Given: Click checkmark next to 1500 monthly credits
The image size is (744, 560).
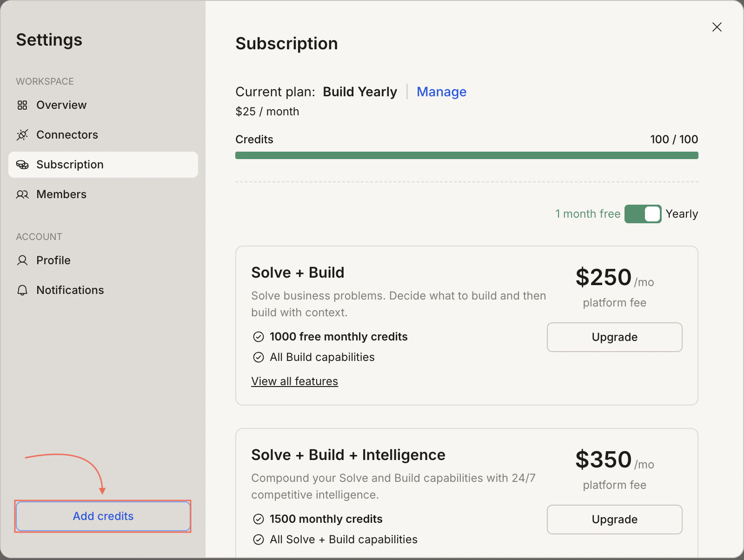Looking at the screenshot, I should (x=259, y=519).
